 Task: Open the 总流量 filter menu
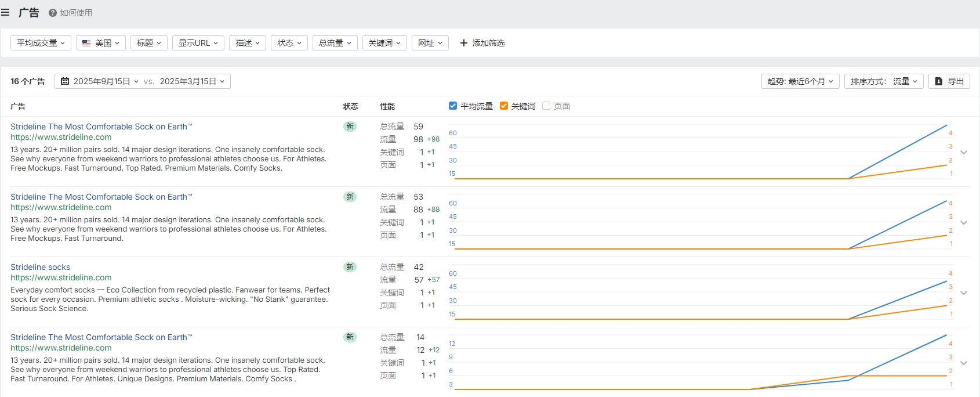tap(335, 43)
